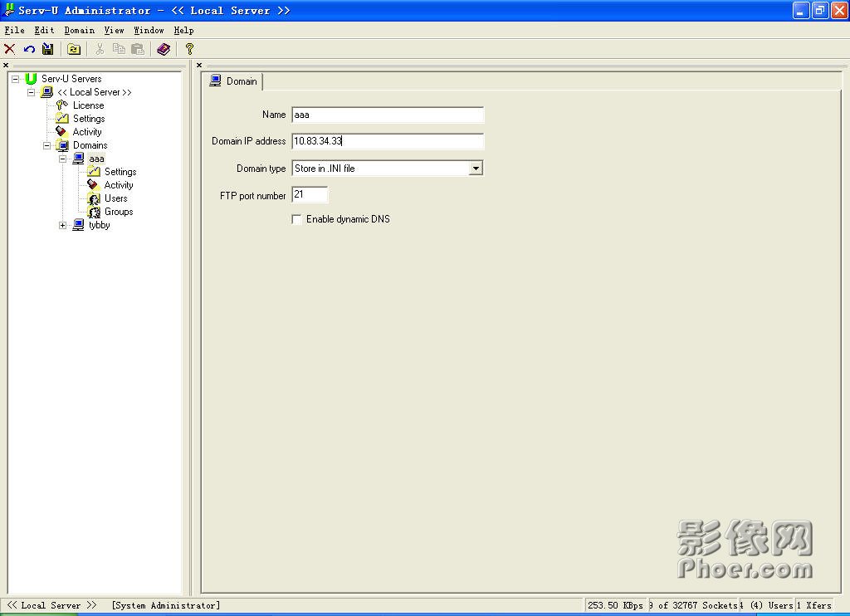Click the floppy disk apply toolbar icon
Image resolution: width=850 pixels, height=616 pixels.
point(47,49)
